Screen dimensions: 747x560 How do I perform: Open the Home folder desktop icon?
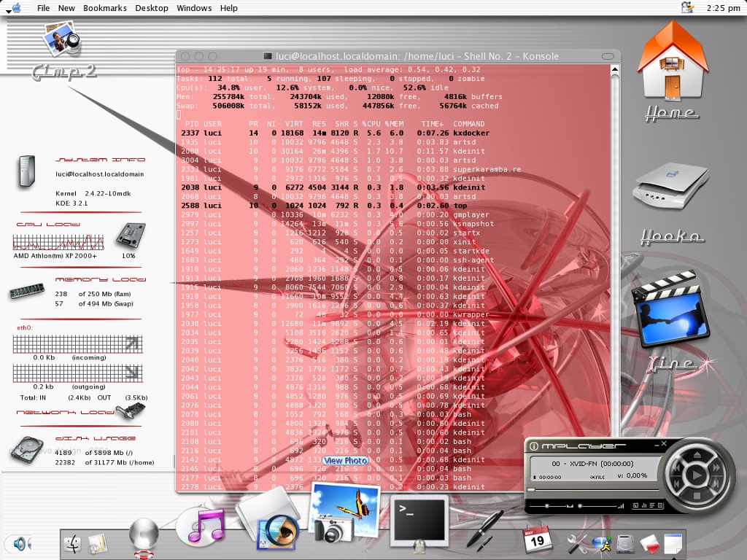(x=672, y=62)
